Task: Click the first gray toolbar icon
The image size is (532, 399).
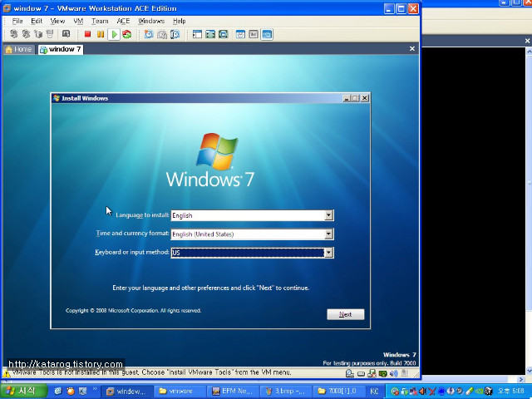Action: pos(13,34)
